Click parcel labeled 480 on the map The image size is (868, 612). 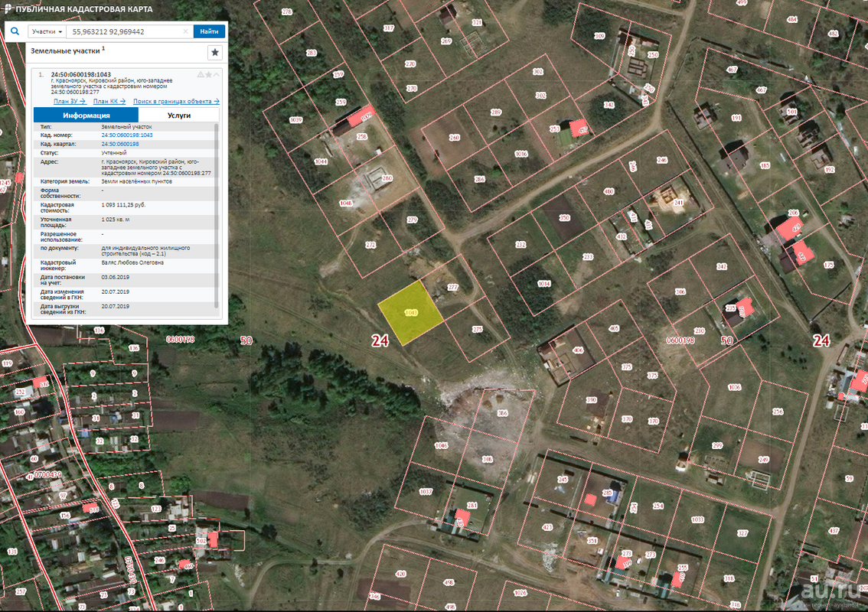[x=609, y=191]
